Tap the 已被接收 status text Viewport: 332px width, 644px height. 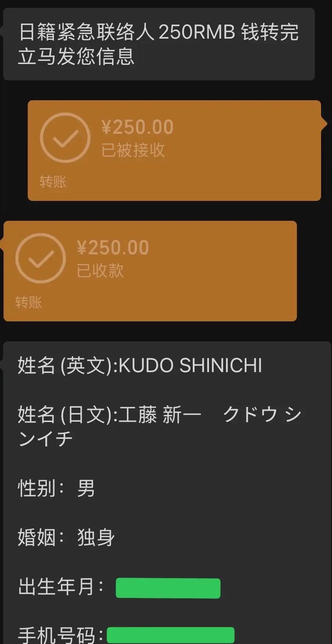click(133, 150)
